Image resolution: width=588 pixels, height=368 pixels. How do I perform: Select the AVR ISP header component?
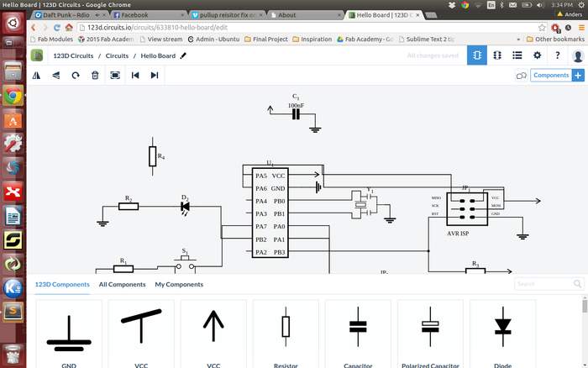coord(467,209)
